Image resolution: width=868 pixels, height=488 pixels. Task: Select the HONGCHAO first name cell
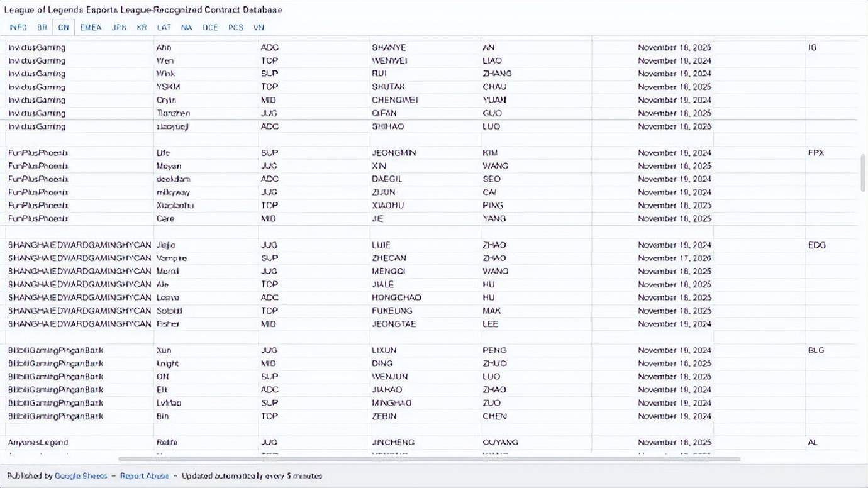click(425, 297)
